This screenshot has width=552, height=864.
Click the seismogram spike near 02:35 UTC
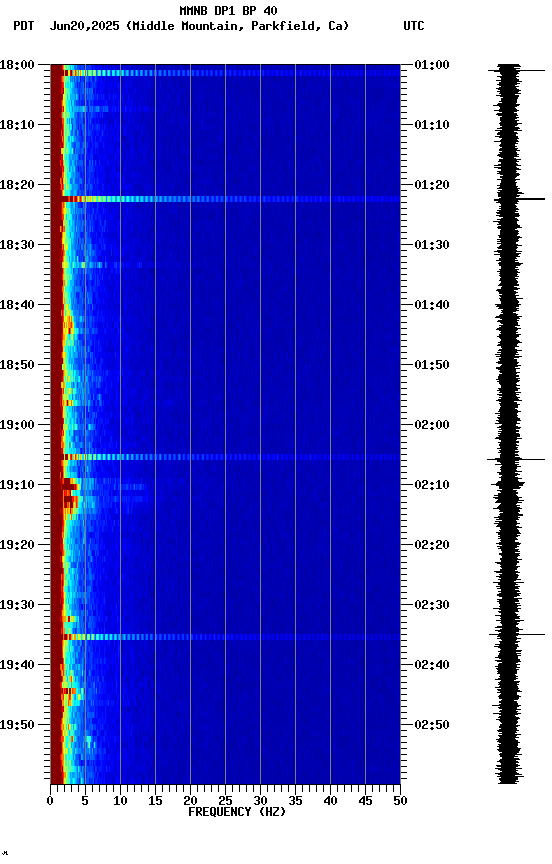click(x=517, y=635)
